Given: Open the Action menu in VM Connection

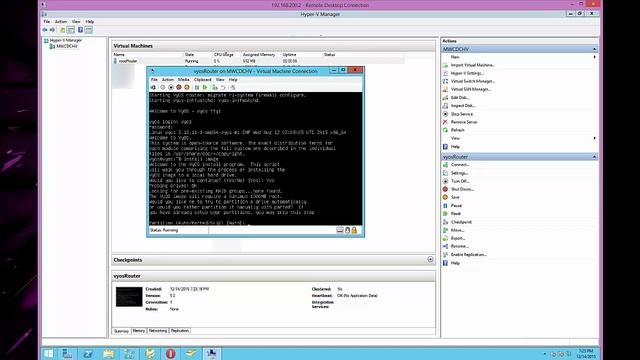Looking at the screenshot, I should (168, 80).
